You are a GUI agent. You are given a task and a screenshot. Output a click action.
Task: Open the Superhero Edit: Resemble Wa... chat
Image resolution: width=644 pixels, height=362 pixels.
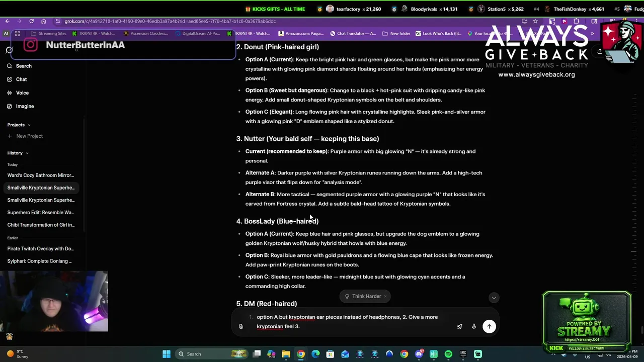(41, 213)
